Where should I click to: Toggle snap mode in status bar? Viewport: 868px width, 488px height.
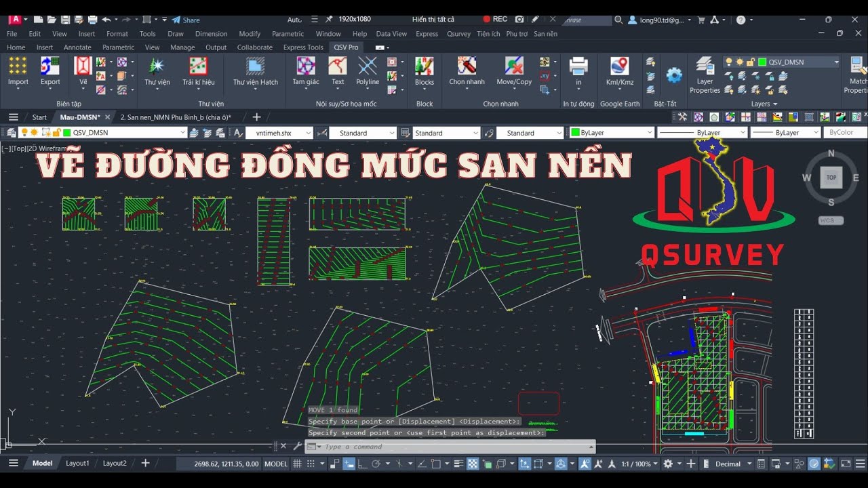pos(311,464)
